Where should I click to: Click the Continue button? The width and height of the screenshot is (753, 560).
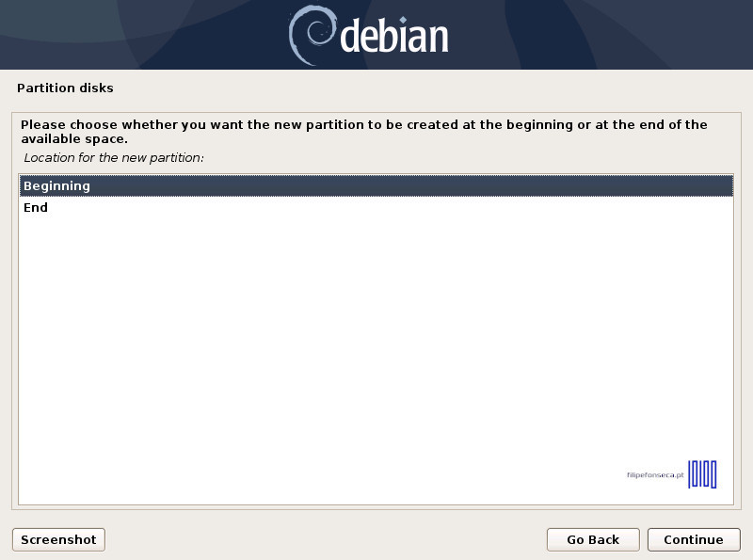click(x=694, y=540)
